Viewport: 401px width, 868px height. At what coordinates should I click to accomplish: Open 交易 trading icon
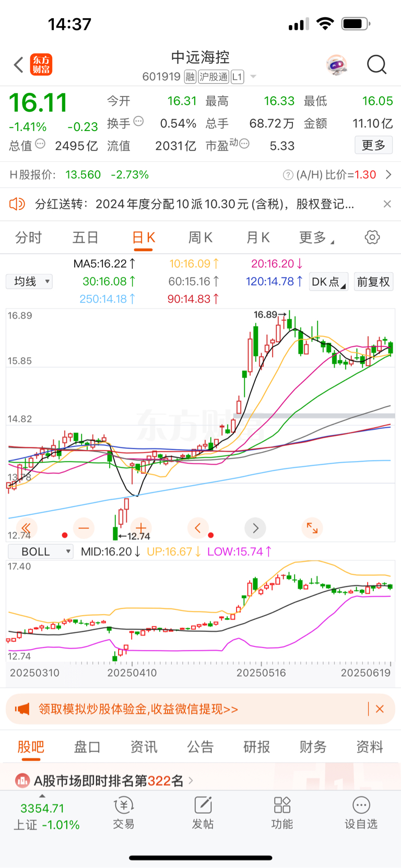[x=124, y=813]
